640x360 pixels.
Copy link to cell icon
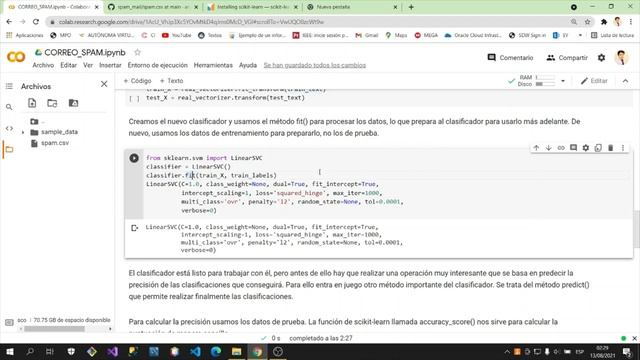pos(561,148)
